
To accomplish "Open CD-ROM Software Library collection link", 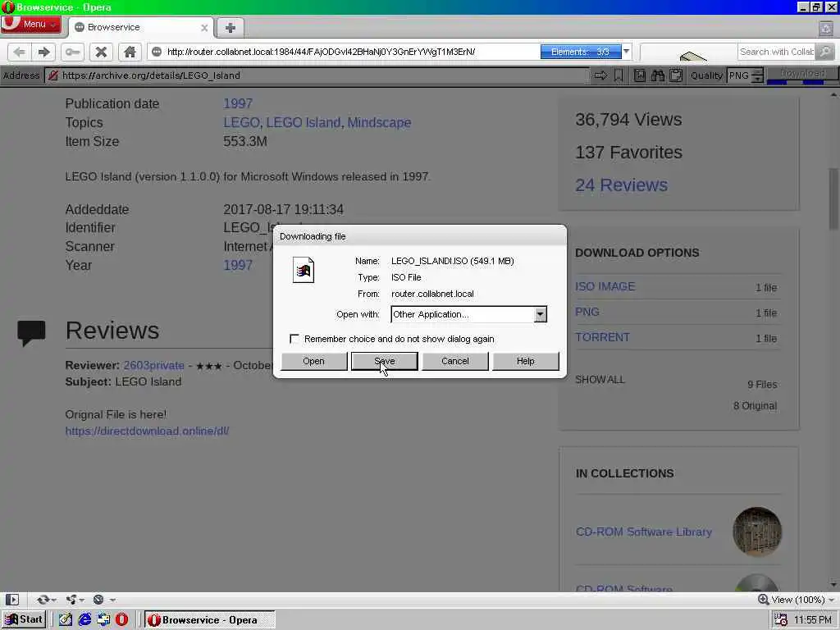I will [643, 532].
